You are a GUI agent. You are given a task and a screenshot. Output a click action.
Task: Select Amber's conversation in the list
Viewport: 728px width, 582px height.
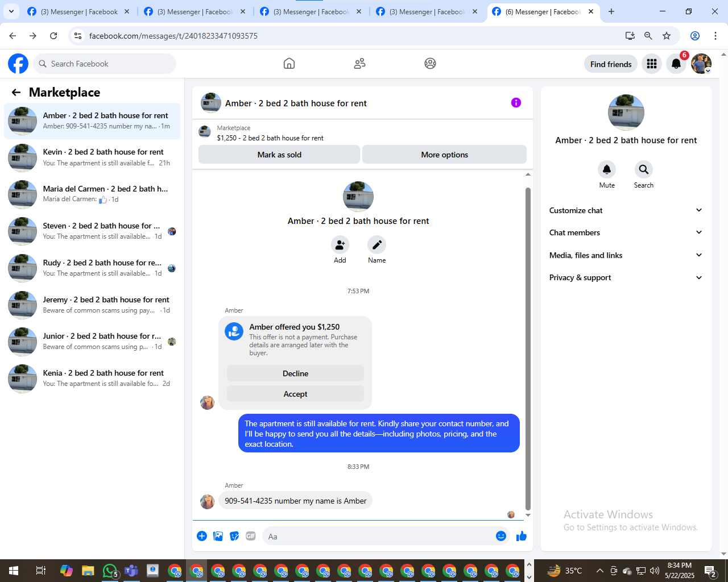[92, 120]
